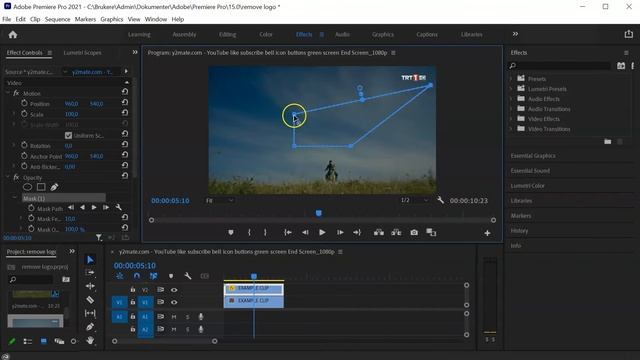Screen dimensions: 640x360
Task: Click the Home icon
Action: 13,35
